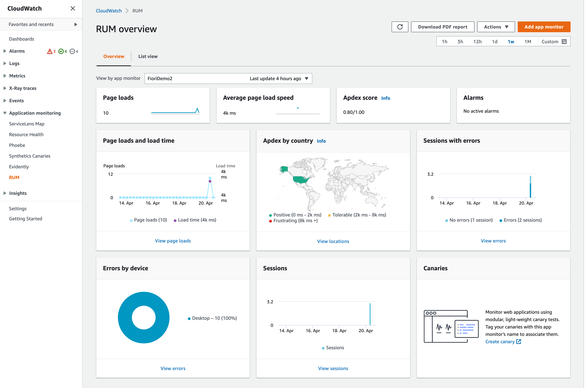Close the CloudWatch navigation sidebar
Screen dimensions: 588x388
pos(73,8)
